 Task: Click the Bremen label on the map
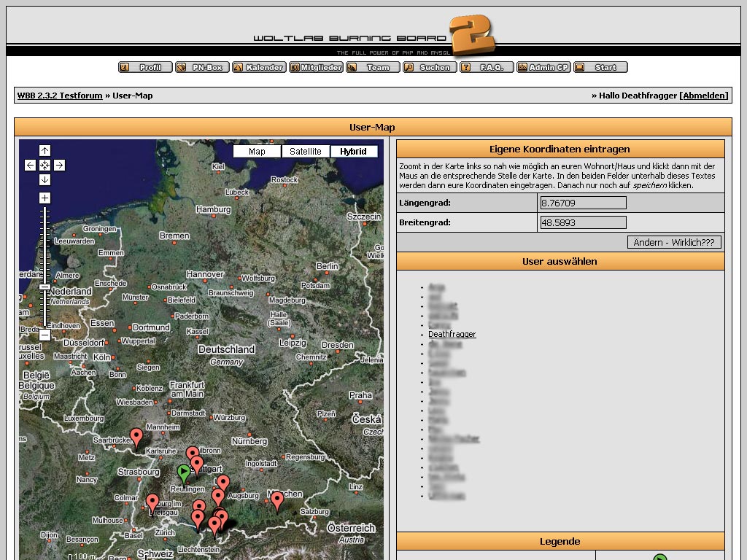[x=174, y=236]
